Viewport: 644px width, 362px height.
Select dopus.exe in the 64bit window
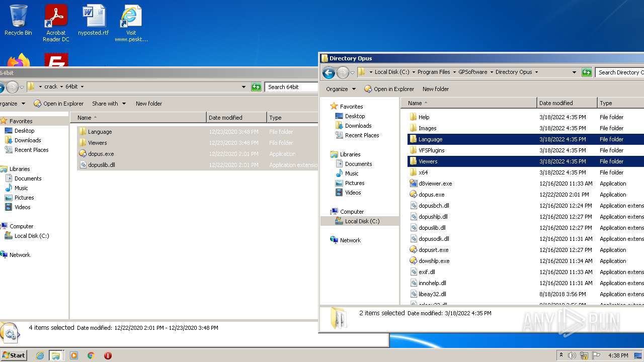(101, 154)
